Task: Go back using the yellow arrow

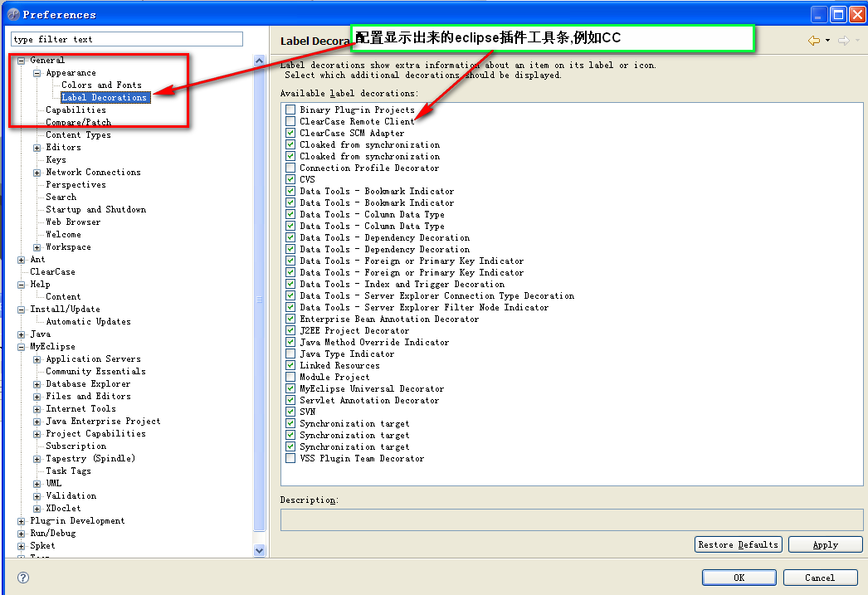Action: [814, 41]
